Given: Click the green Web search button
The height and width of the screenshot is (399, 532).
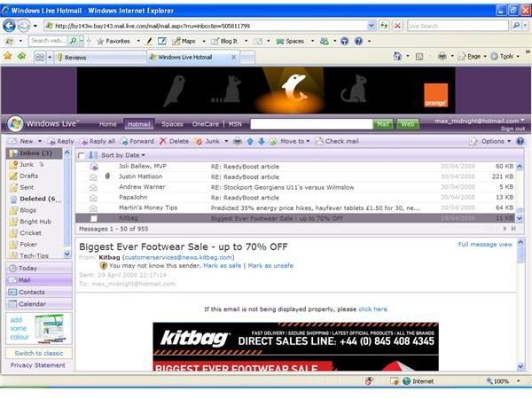Looking at the screenshot, I should tap(408, 124).
